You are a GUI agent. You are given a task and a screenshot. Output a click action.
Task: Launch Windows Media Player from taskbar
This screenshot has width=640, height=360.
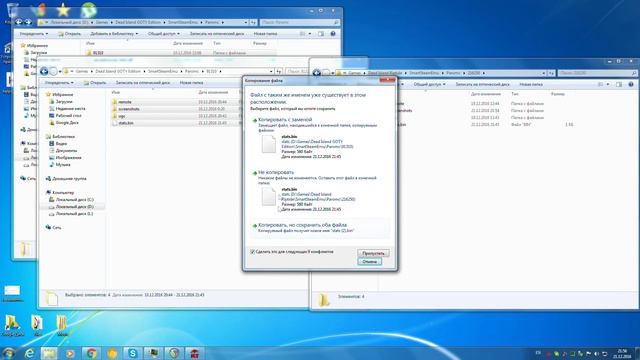coord(70,353)
